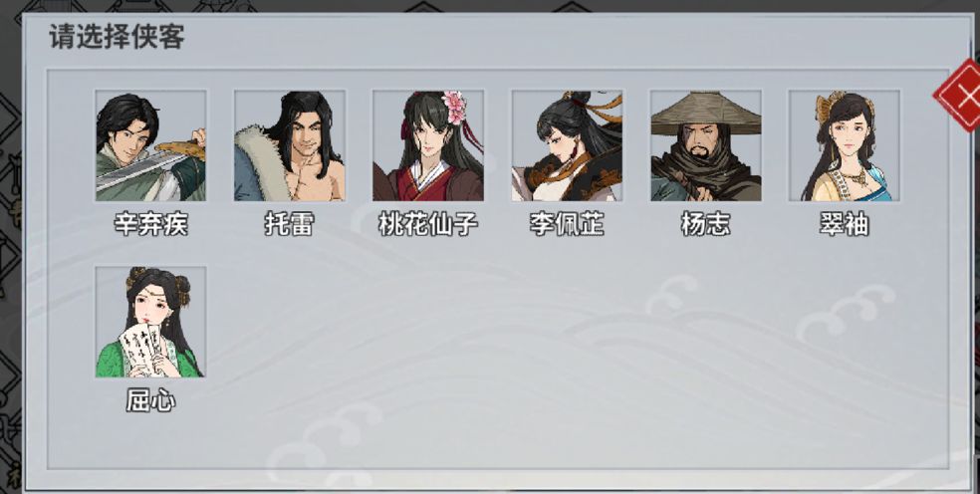Viewport: 980px width, 494px height.
Task: Tap the 桃花仙子 name text
Action: coord(428,224)
